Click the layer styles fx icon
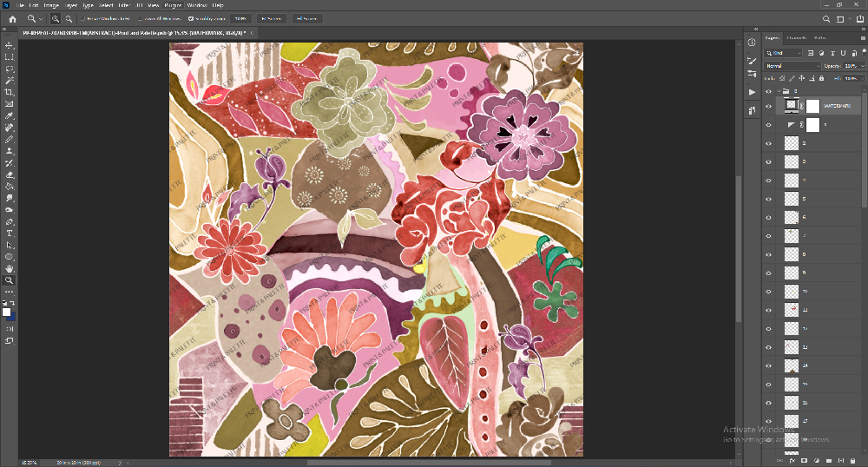 792,460
